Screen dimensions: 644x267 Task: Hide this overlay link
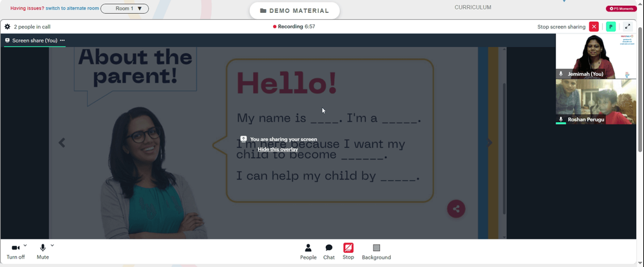(278, 149)
